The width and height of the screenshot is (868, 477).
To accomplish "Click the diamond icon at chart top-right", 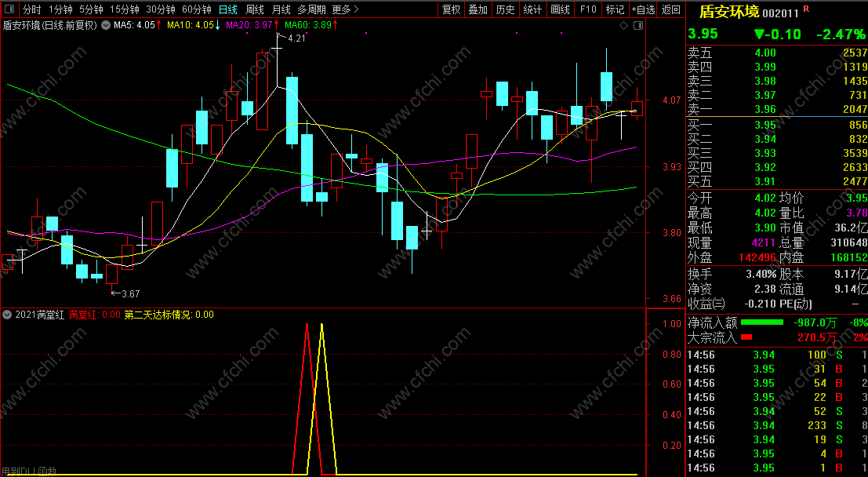I will [x=624, y=25].
